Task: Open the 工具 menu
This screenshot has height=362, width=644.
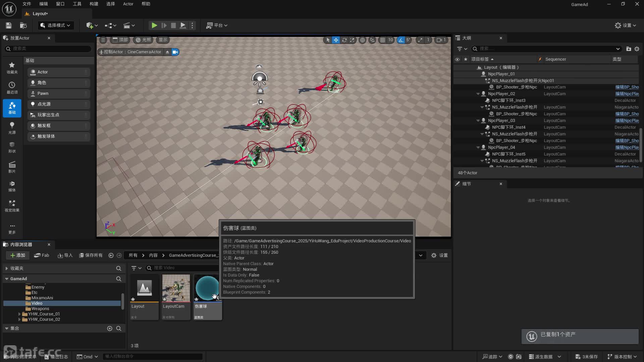Action: pos(77,4)
